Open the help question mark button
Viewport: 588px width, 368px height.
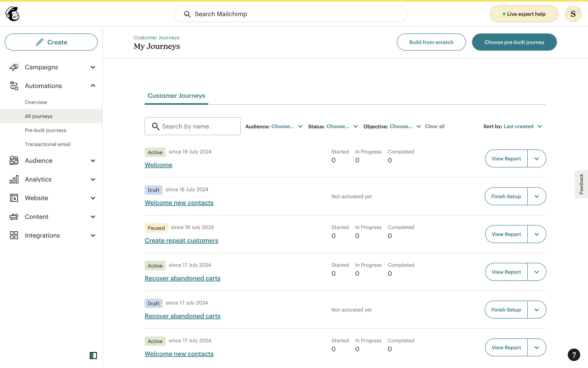[574, 355]
